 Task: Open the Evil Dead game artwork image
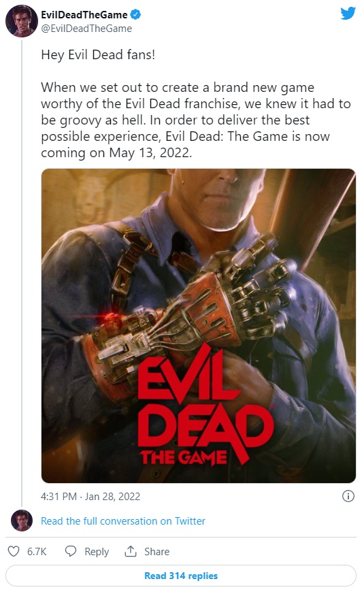pos(199,326)
